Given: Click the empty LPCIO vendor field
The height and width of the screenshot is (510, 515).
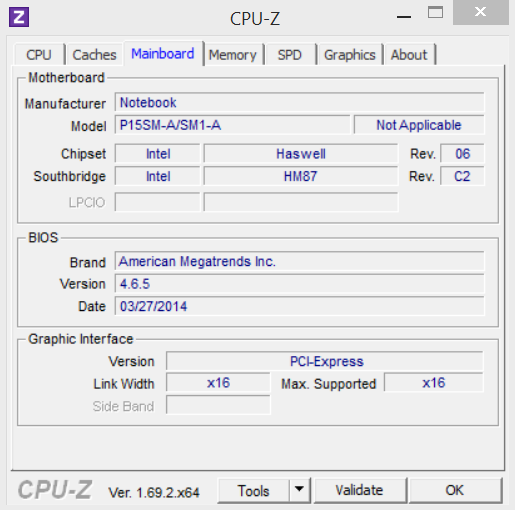Looking at the screenshot, I should tap(157, 202).
